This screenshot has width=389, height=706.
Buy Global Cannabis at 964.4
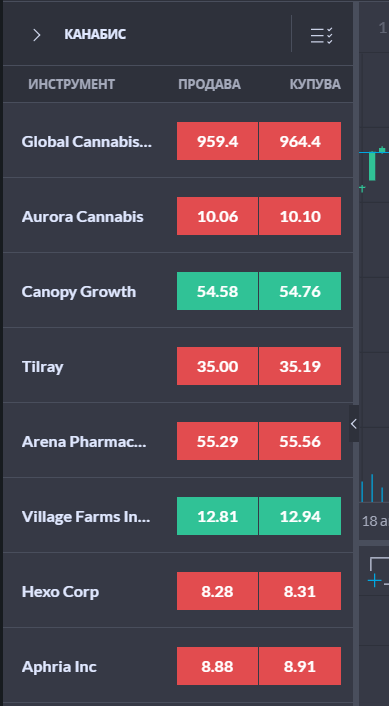click(x=300, y=141)
